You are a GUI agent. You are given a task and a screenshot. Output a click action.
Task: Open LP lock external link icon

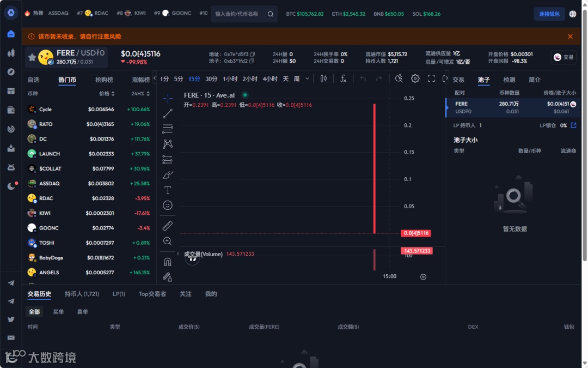573,125
